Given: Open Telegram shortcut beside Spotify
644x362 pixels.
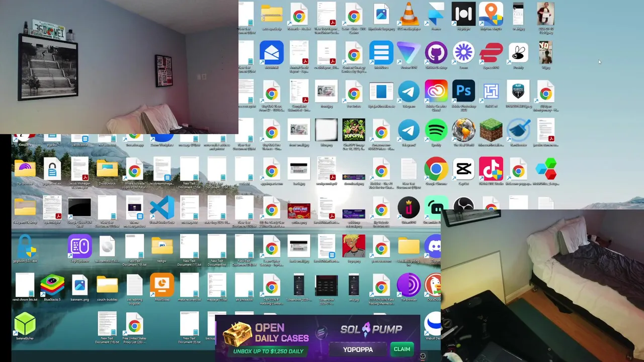Looking at the screenshot, I should pyautogui.click(x=409, y=131).
